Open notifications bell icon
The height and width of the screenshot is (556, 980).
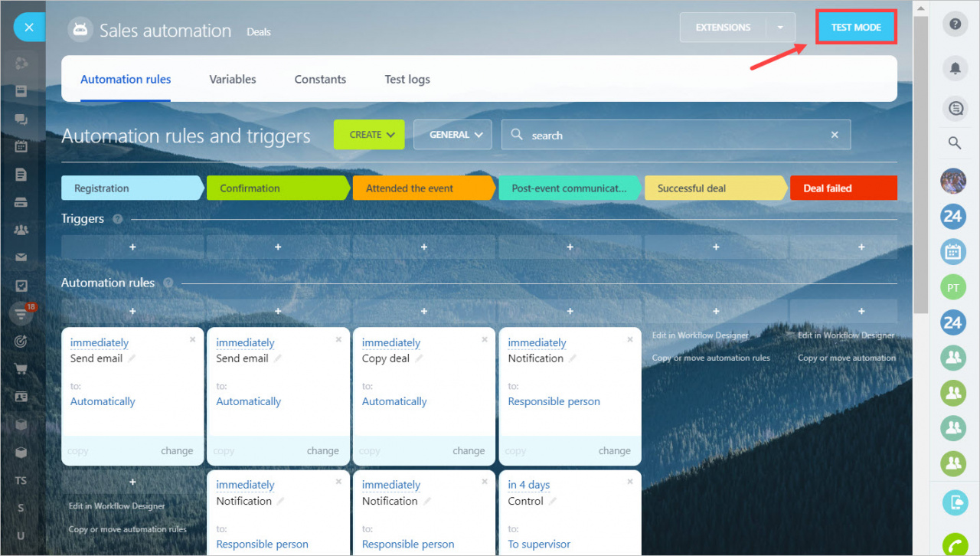click(x=955, y=68)
